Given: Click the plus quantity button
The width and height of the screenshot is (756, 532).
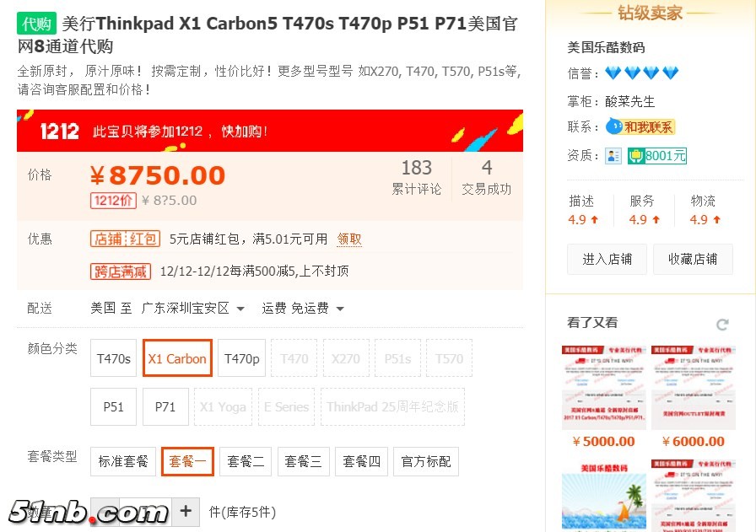Looking at the screenshot, I should tap(186, 511).
